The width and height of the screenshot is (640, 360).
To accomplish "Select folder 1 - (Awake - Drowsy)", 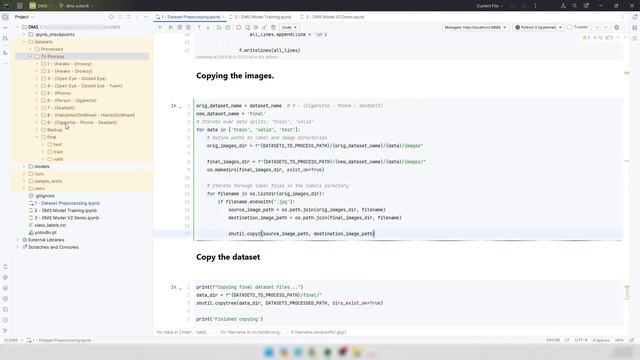I will click(69, 64).
